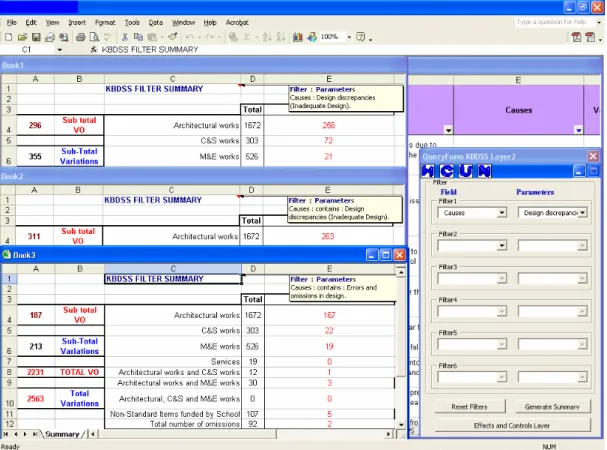Open the Edit menu

pos(31,22)
